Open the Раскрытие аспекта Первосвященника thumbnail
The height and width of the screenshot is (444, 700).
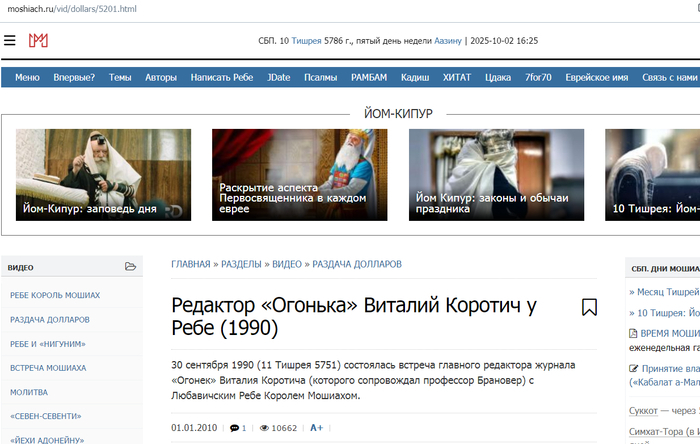click(286, 174)
